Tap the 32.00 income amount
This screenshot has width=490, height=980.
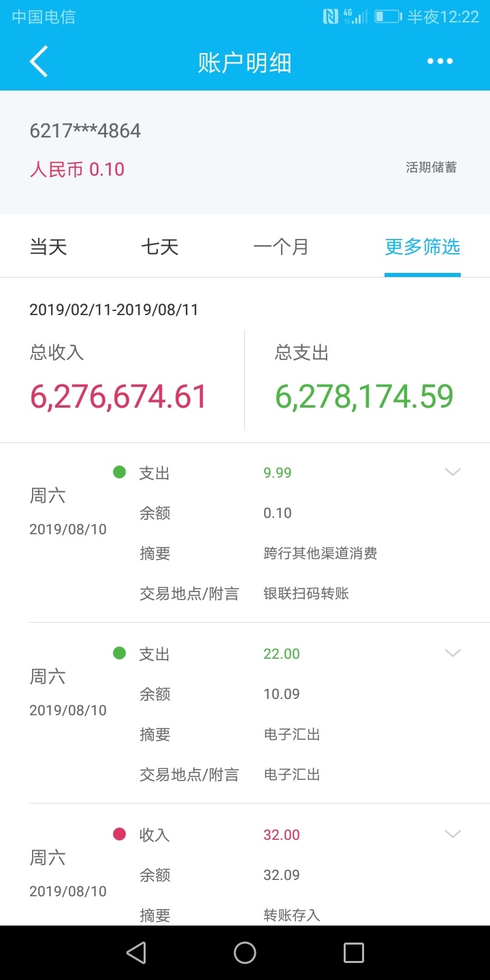282,835
